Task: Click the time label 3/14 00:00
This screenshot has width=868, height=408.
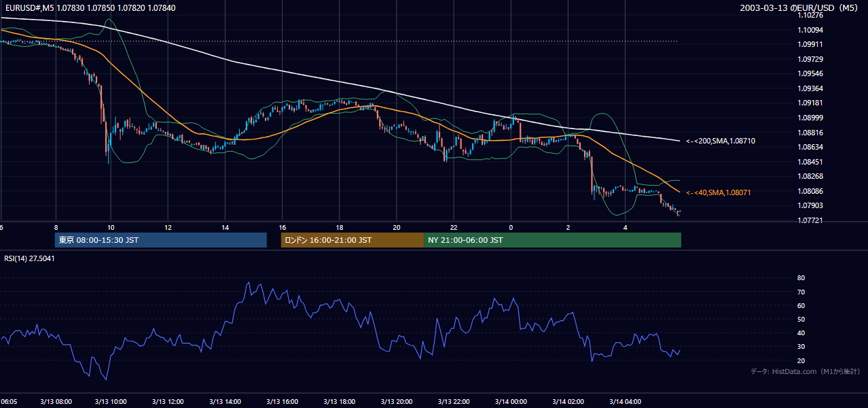Action: tap(512, 401)
